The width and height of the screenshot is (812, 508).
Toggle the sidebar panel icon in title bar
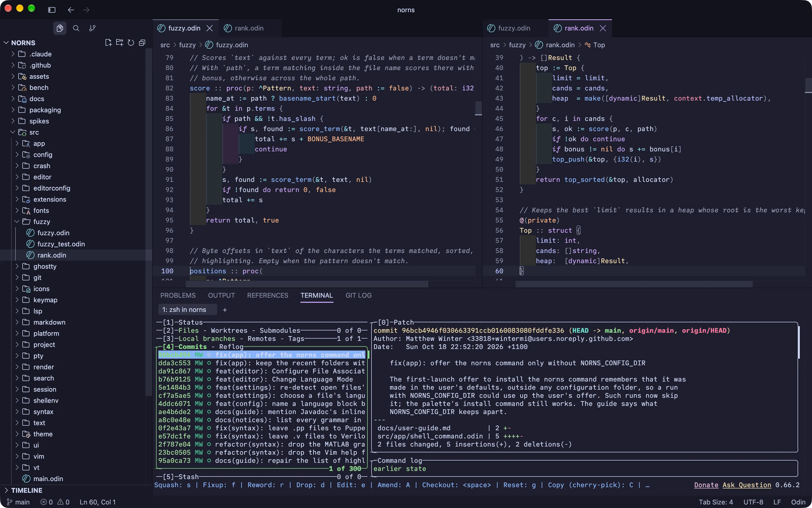tap(52, 10)
